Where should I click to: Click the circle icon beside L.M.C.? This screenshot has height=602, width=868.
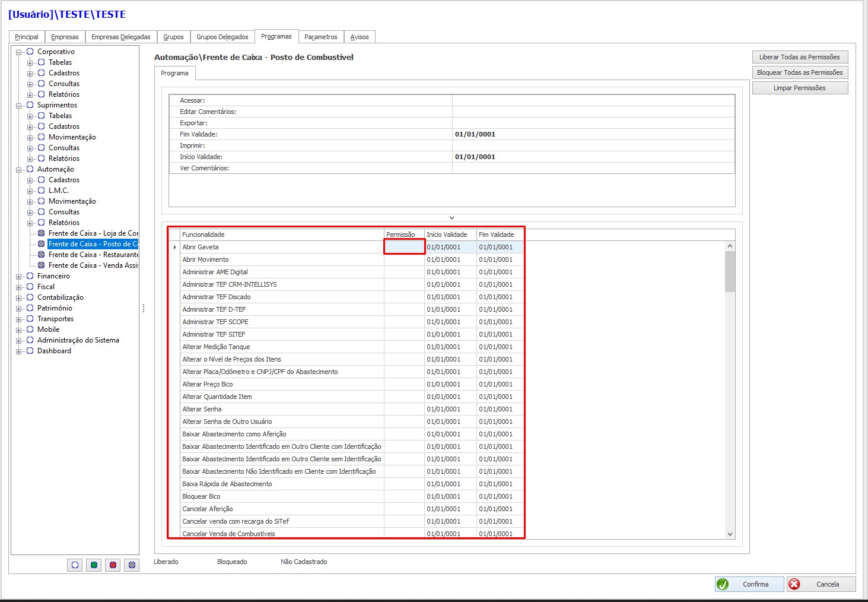click(42, 191)
